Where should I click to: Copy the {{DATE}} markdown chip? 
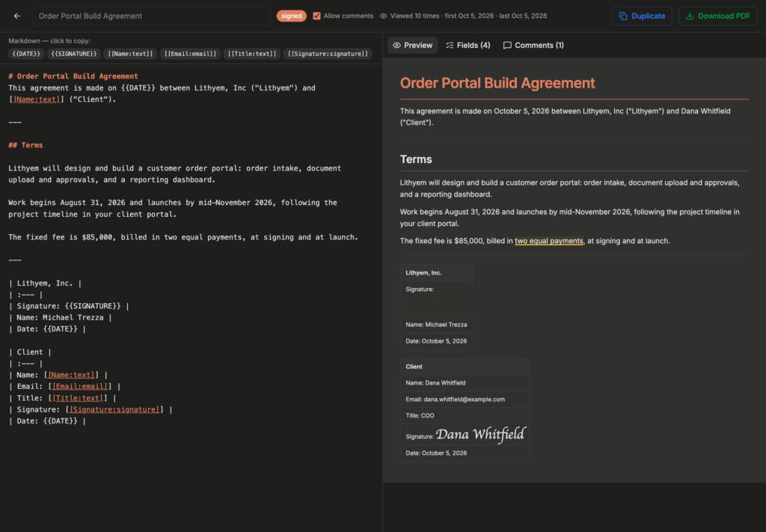click(26, 54)
